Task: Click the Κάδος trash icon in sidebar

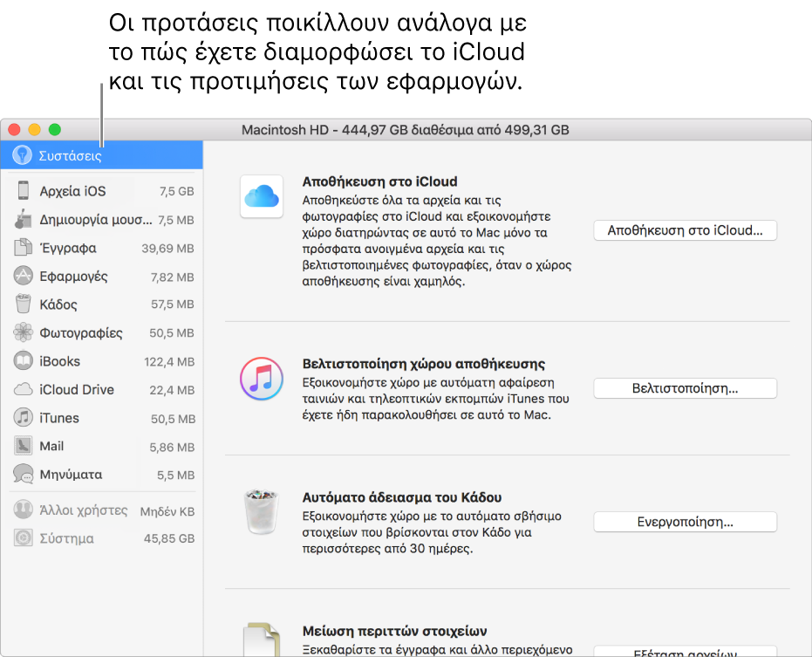Action: pyautogui.click(x=23, y=304)
